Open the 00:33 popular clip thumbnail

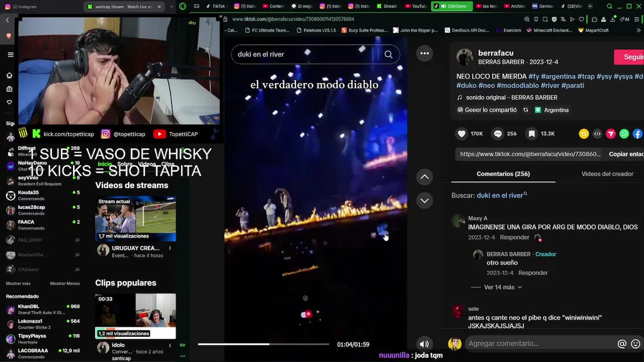coord(135,316)
